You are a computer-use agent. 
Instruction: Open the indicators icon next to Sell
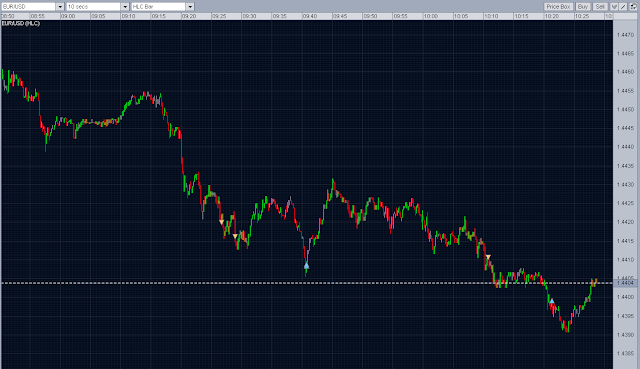tap(614, 7)
